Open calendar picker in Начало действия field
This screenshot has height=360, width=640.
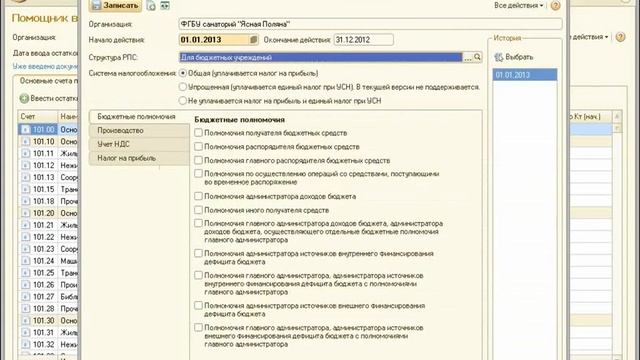pyautogui.click(x=253, y=40)
